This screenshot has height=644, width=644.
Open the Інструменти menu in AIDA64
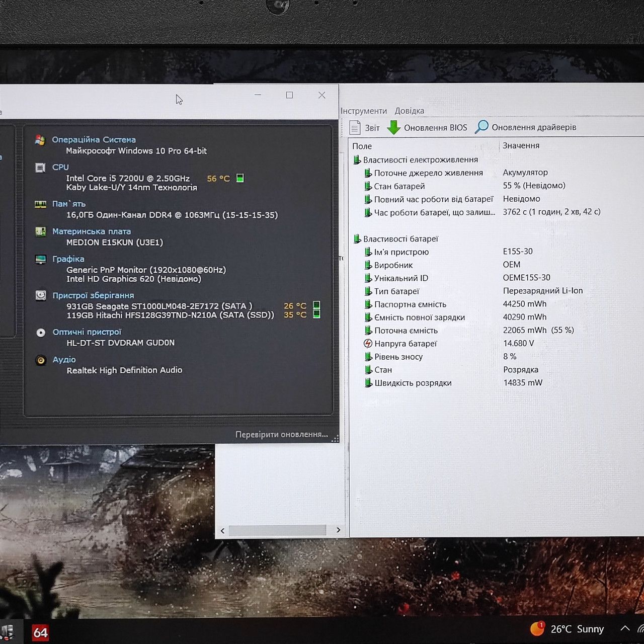(364, 111)
